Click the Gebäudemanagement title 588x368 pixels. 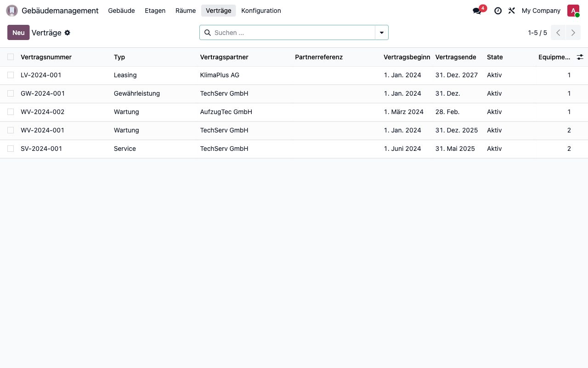60,11
